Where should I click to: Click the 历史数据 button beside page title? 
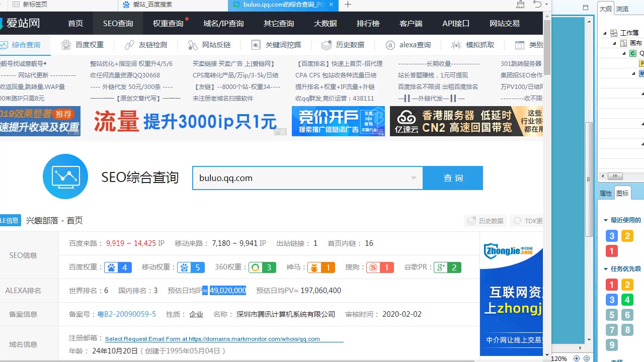point(486,221)
